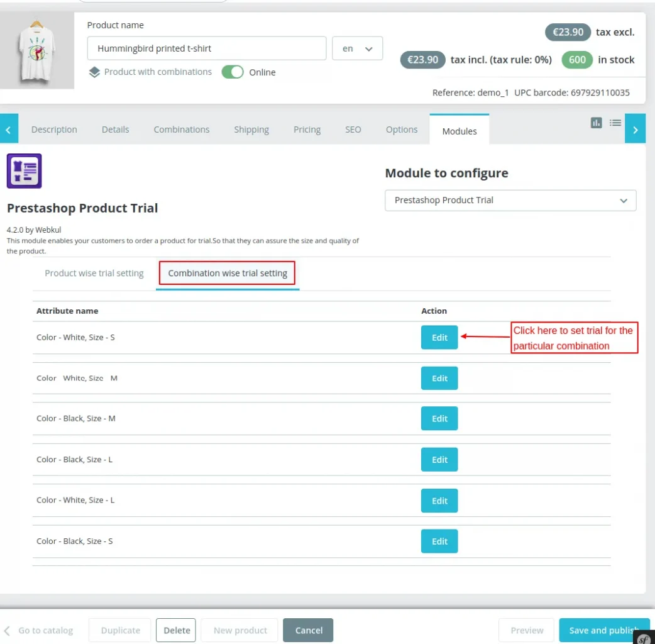Click the Preview button
This screenshot has width=655, height=644.
pyautogui.click(x=527, y=630)
